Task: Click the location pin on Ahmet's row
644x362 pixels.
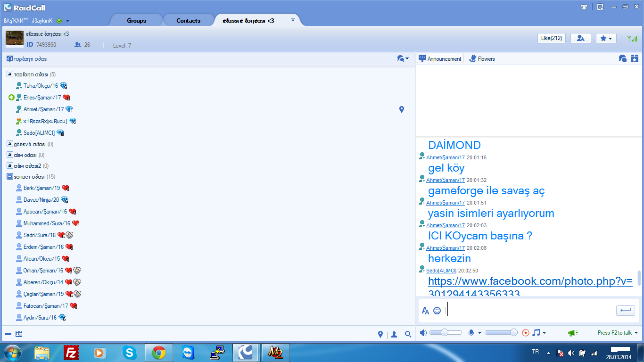Action: point(402,109)
